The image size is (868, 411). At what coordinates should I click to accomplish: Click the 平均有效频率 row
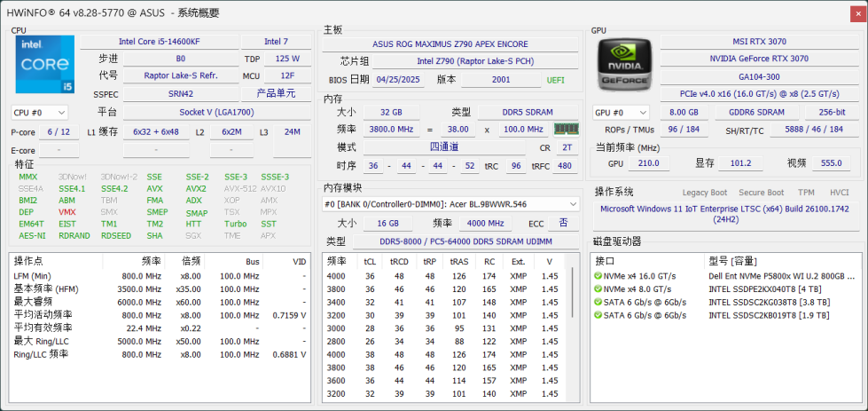[x=160, y=328]
